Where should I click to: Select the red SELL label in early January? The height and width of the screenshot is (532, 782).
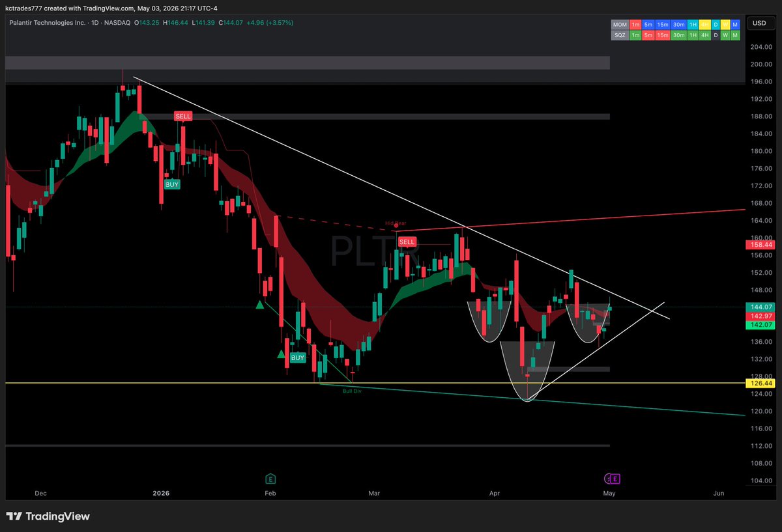point(183,116)
